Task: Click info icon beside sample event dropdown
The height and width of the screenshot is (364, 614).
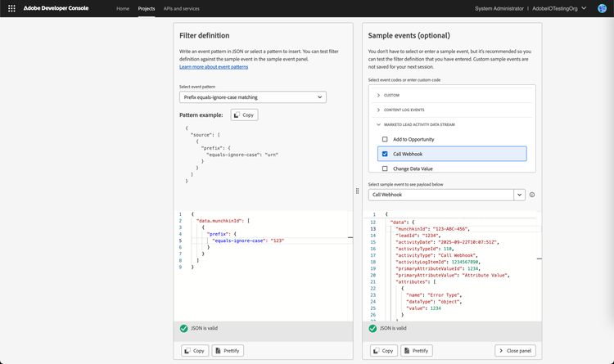Action: tap(532, 195)
